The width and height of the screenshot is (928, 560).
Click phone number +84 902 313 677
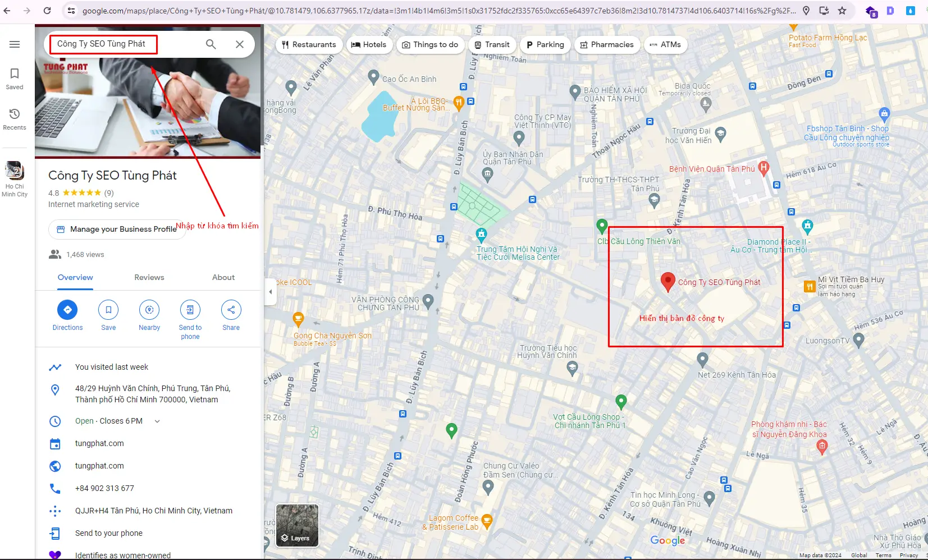coord(104,488)
